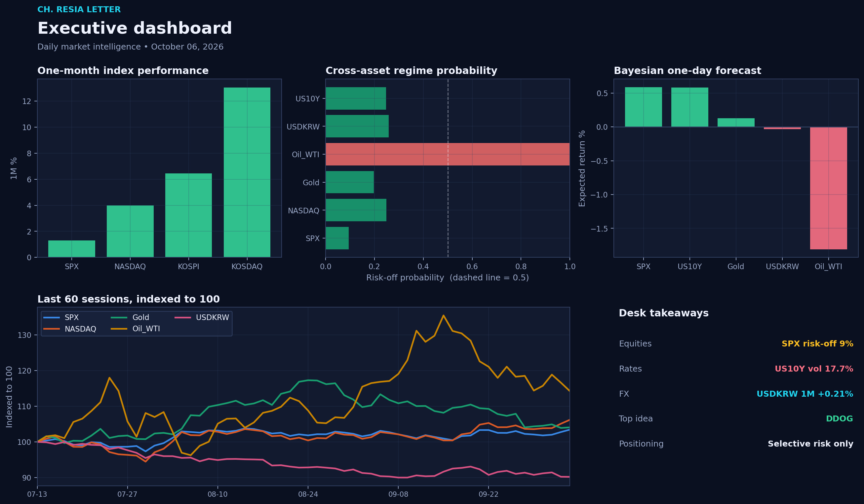Click the 09-08 date tick on line chart
Screen dimensions: 864x504
pyautogui.click(x=398, y=494)
